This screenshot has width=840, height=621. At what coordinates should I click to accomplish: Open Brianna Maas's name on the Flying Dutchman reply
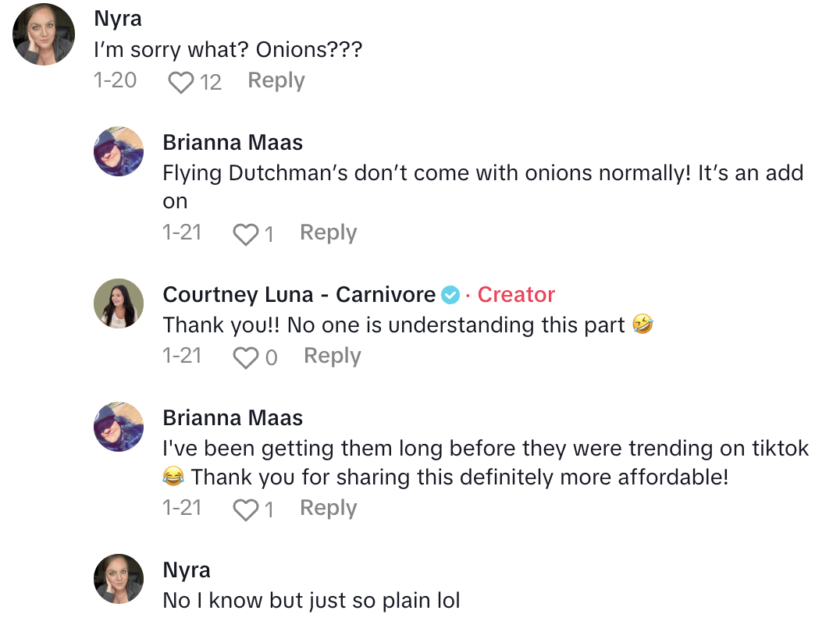233,143
